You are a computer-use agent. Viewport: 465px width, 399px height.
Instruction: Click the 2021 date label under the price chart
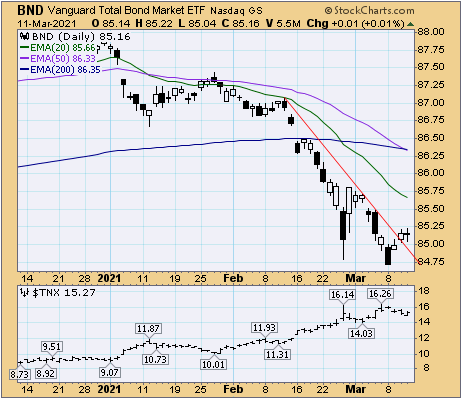(x=109, y=278)
